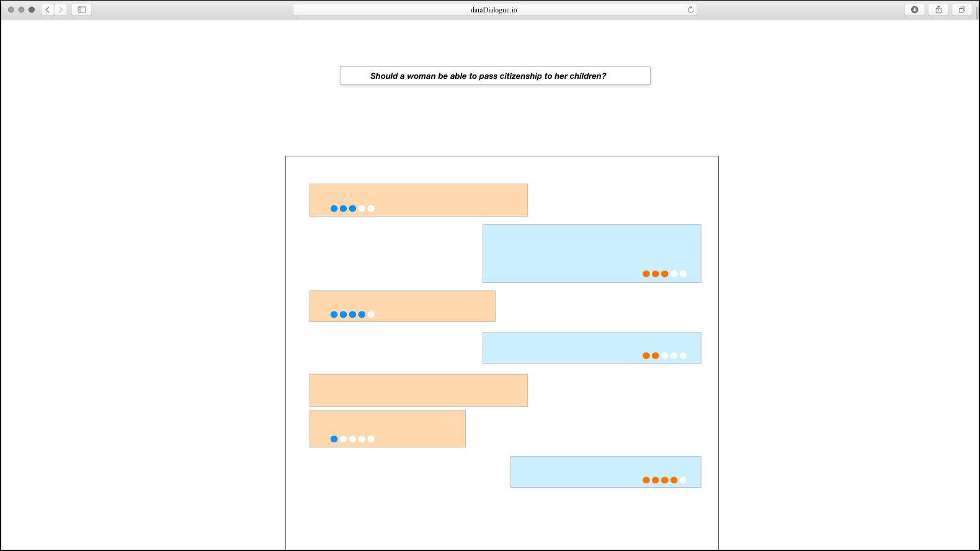The height and width of the screenshot is (551, 980).
Task: Click the citizenship question header box
Action: click(x=495, y=76)
